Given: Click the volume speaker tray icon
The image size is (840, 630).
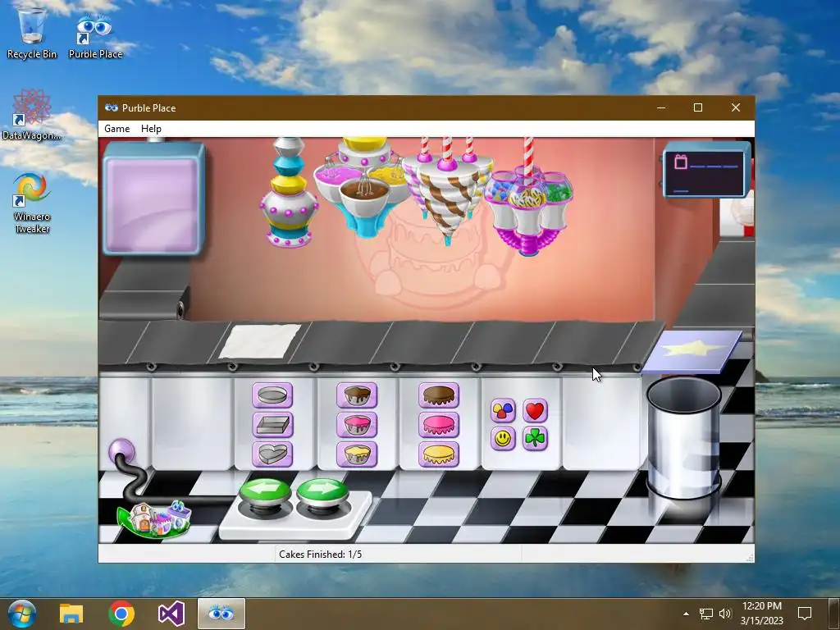Looking at the screenshot, I should tap(725, 614).
